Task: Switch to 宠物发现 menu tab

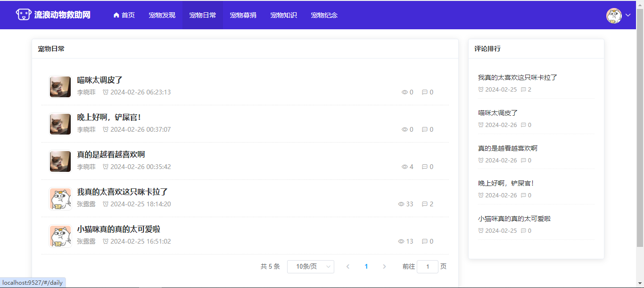Action: pos(162,15)
